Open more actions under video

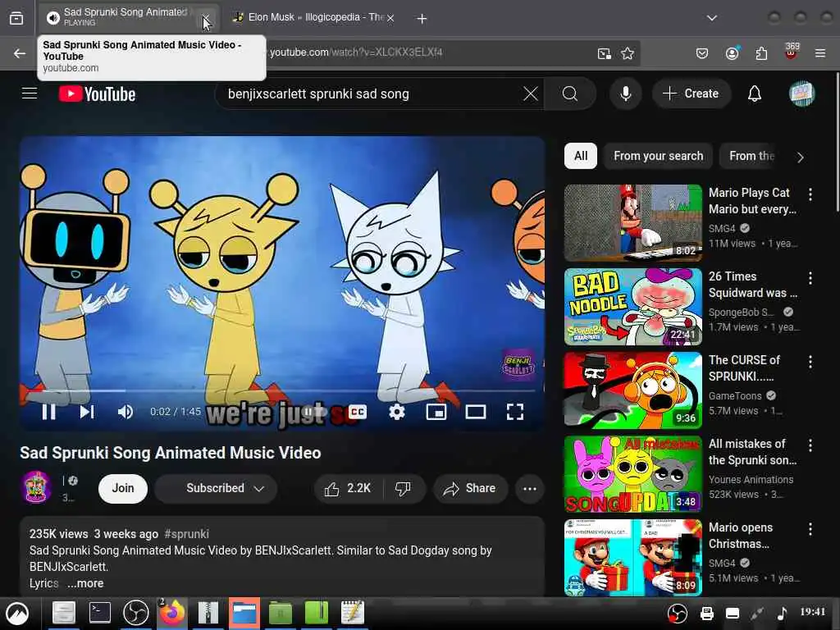pos(530,488)
